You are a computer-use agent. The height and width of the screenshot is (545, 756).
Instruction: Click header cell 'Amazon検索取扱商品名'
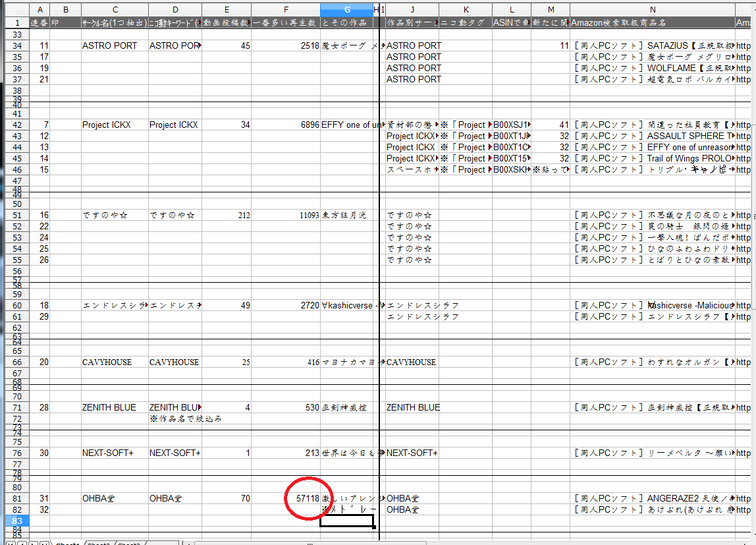point(653,22)
